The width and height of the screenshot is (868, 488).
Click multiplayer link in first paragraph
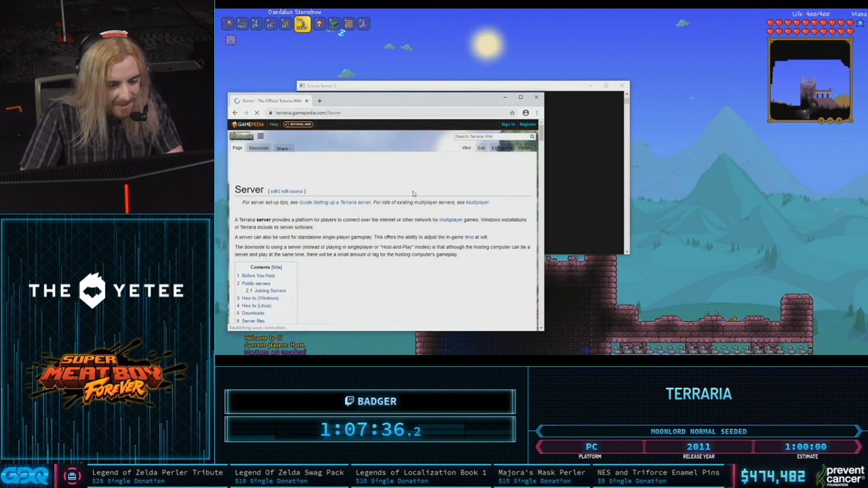[x=450, y=220]
